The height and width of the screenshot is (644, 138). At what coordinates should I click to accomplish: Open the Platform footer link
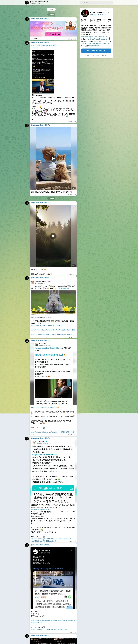(x=104, y=55)
